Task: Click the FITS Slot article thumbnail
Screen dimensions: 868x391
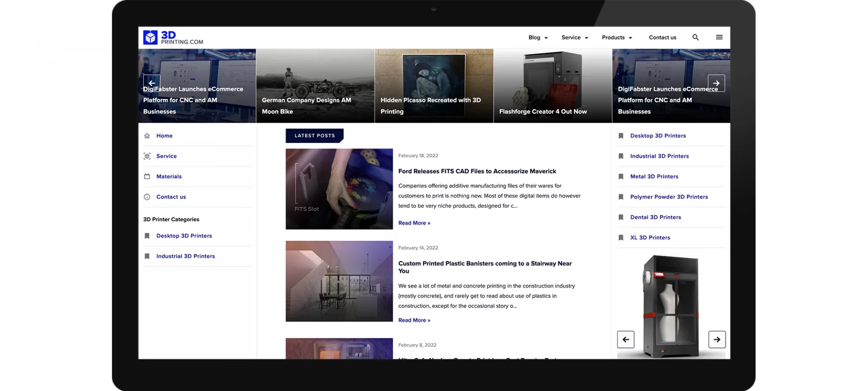Action: [x=339, y=189]
